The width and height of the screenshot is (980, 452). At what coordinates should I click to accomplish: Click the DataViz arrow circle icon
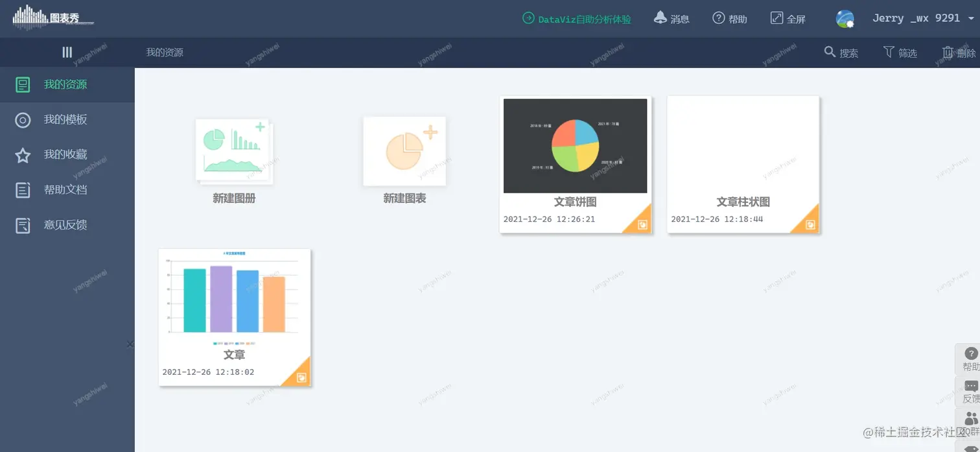point(528,18)
